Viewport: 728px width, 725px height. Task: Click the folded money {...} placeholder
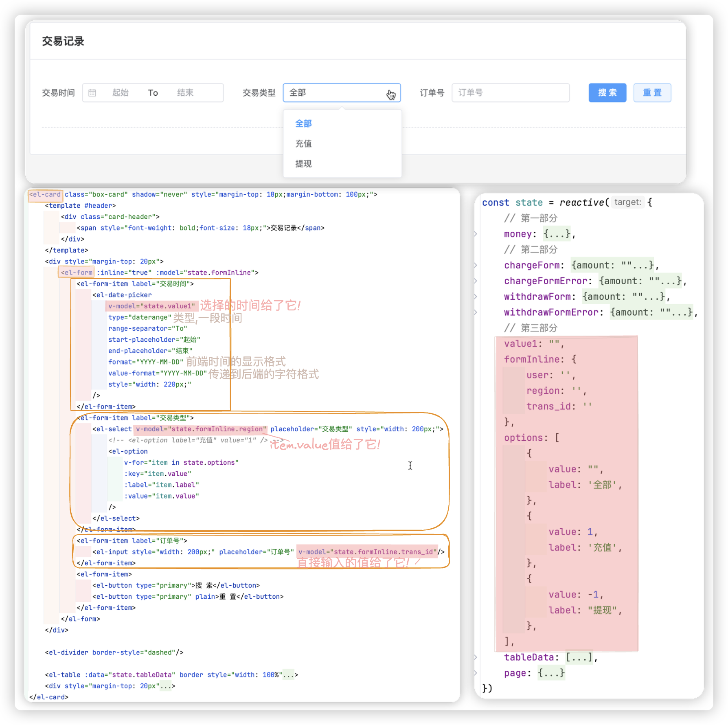(x=557, y=234)
